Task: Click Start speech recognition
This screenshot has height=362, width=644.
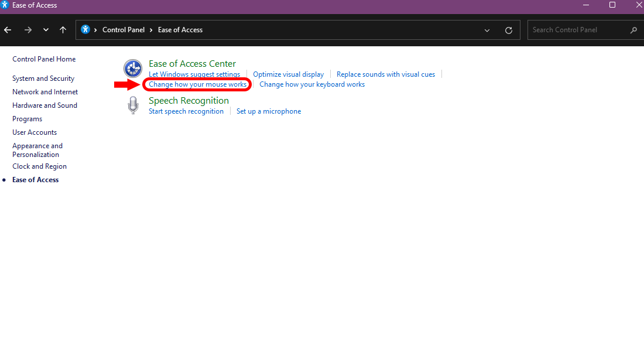Action: tap(186, 111)
